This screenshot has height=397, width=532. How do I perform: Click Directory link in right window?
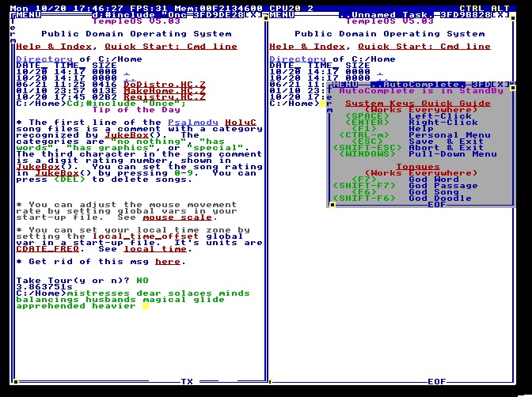298,59
